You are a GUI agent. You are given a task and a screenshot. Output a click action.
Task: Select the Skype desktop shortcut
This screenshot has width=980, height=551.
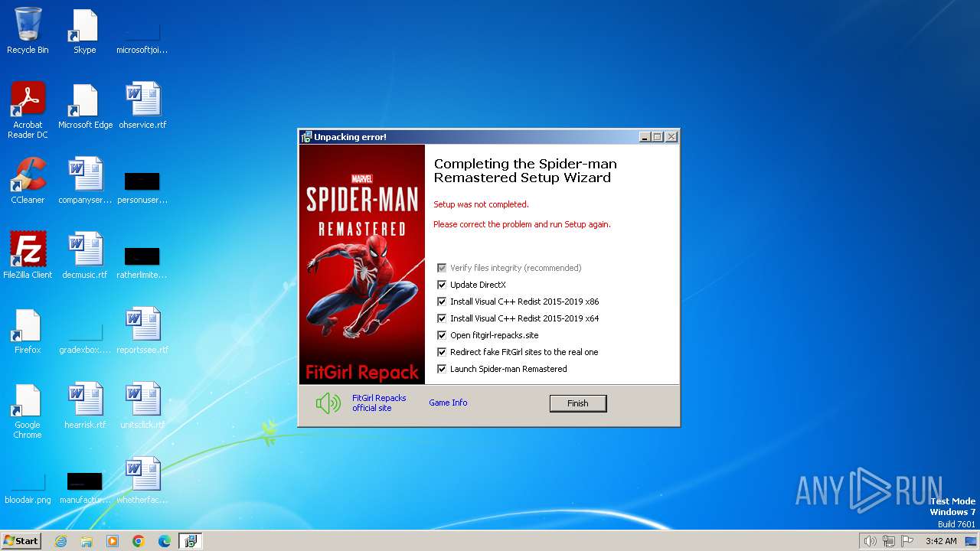point(84,31)
